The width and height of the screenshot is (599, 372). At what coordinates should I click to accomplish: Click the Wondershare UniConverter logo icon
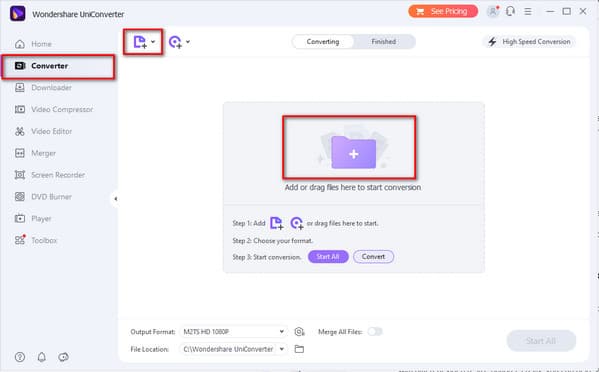point(18,14)
